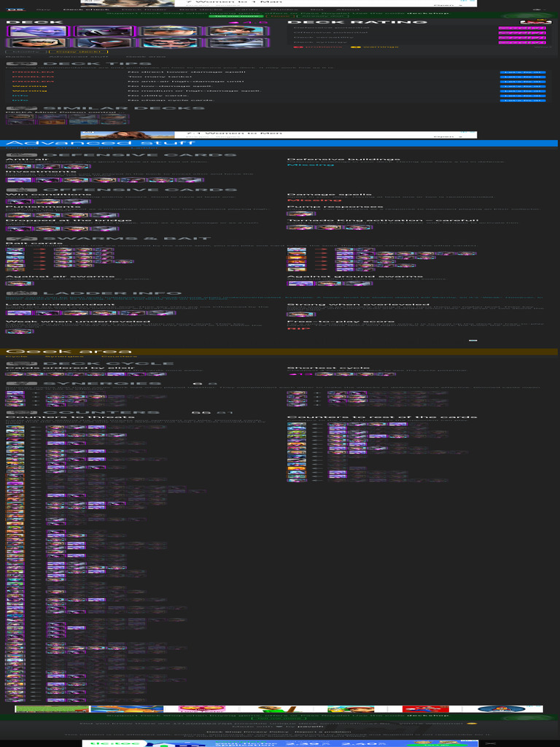Open the PEKKA Miner Poison control similar deck
This screenshot has height=747, width=560.
pyautogui.click(x=67, y=117)
